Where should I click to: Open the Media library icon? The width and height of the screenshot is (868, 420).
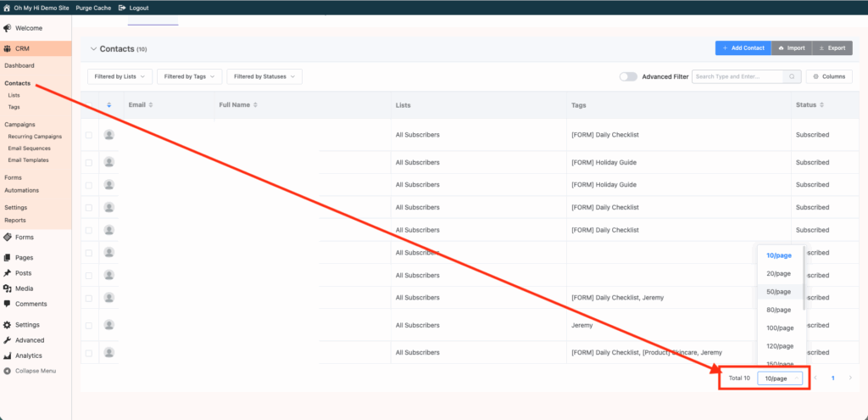[8, 288]
